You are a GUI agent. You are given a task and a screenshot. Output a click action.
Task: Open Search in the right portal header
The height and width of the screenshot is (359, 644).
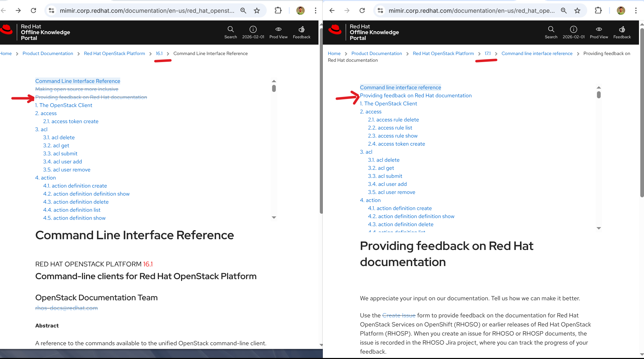pyautogui.click(x=551, y=32)
